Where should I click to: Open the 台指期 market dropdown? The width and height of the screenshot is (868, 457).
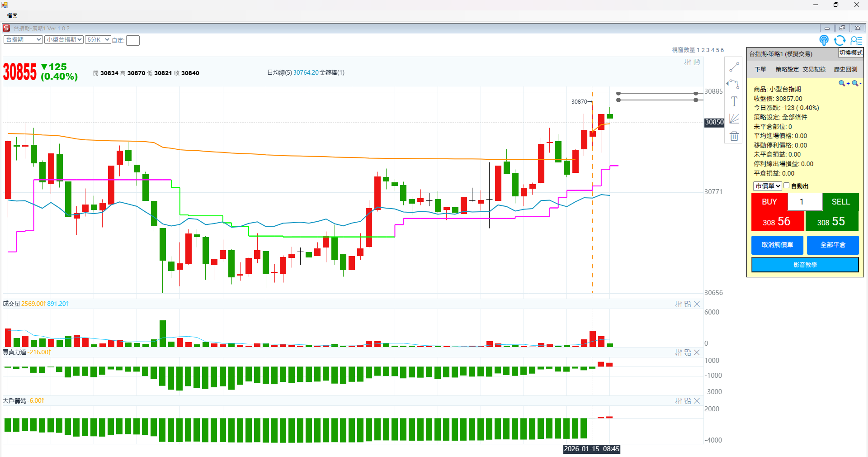(23, 40)
